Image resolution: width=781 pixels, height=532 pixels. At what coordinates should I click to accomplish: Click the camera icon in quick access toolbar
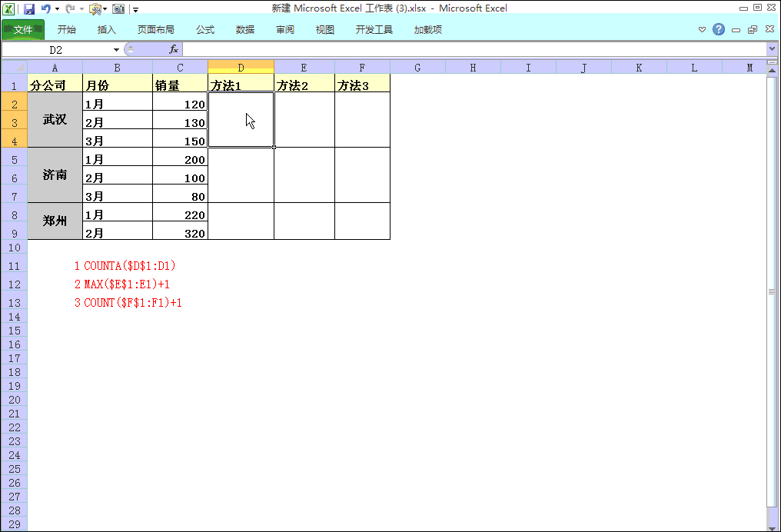[118, 9]
